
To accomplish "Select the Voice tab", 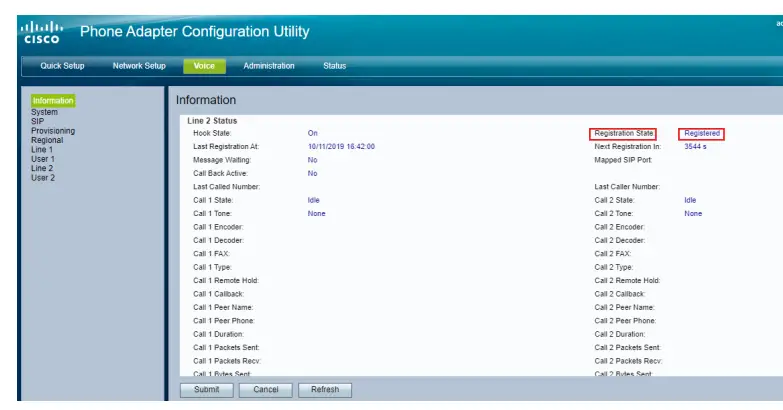I will click(204, 66).
